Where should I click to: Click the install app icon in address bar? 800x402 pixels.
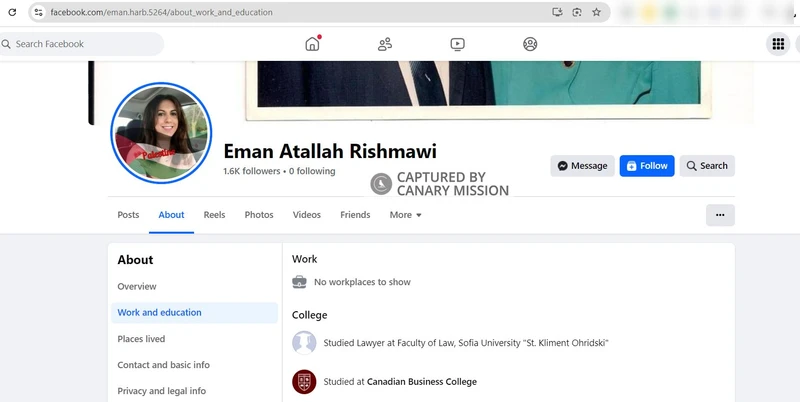tap(557, 12)
